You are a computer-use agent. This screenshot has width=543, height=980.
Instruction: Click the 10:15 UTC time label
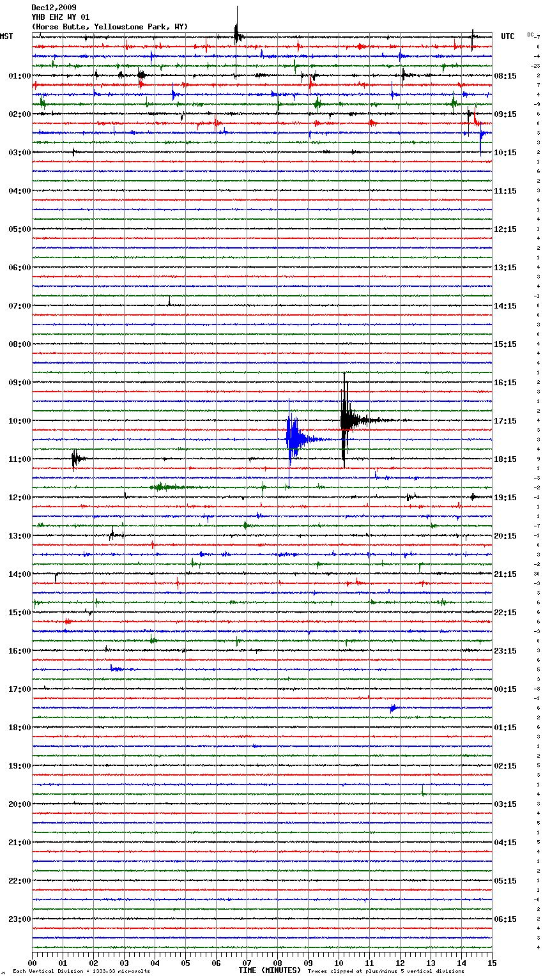505,153
